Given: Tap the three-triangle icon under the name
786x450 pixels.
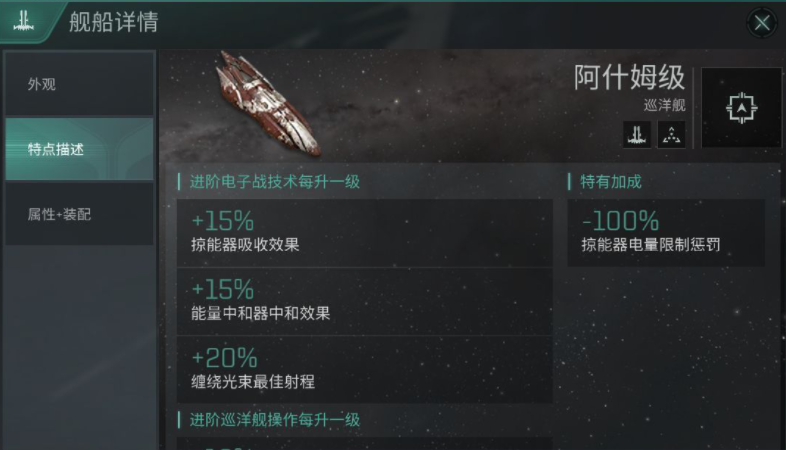Looking at the screenshot, I should (x=670, y=134).
